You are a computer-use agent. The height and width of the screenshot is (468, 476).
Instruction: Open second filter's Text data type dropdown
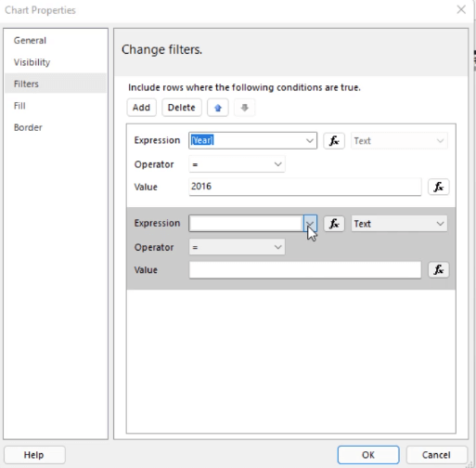point(399,224)
